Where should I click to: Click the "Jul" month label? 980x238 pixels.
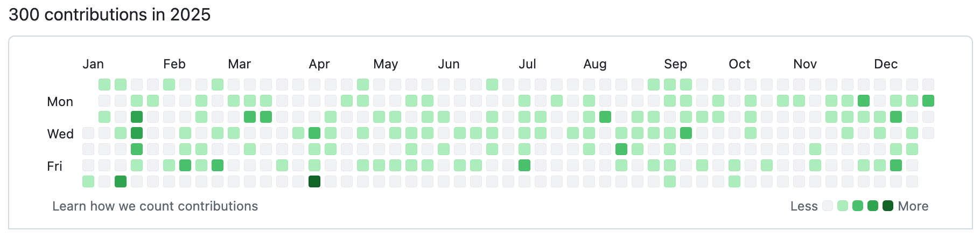(527, 64)
